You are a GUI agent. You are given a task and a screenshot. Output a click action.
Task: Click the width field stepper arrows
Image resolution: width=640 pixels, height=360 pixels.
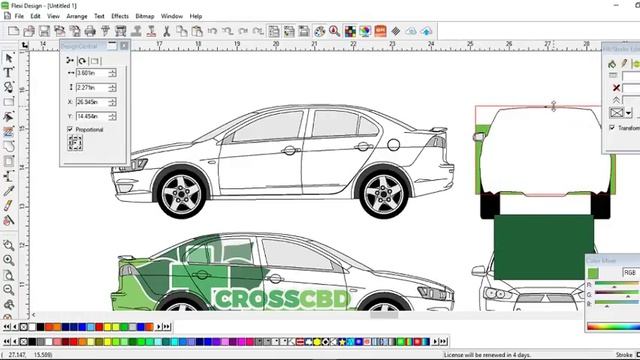[x=112, y=73]
